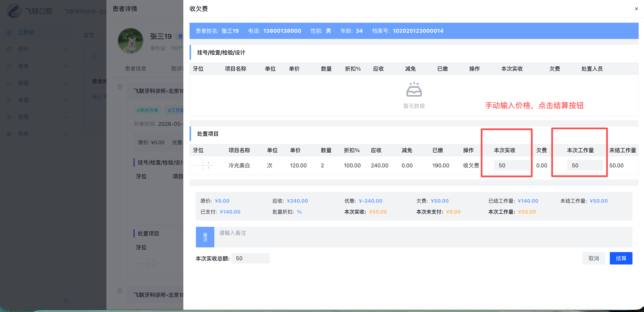Toggle the 管理 chevron arrow
The height and width of the screenshot is (312, 644).
(x=65, y=117)
